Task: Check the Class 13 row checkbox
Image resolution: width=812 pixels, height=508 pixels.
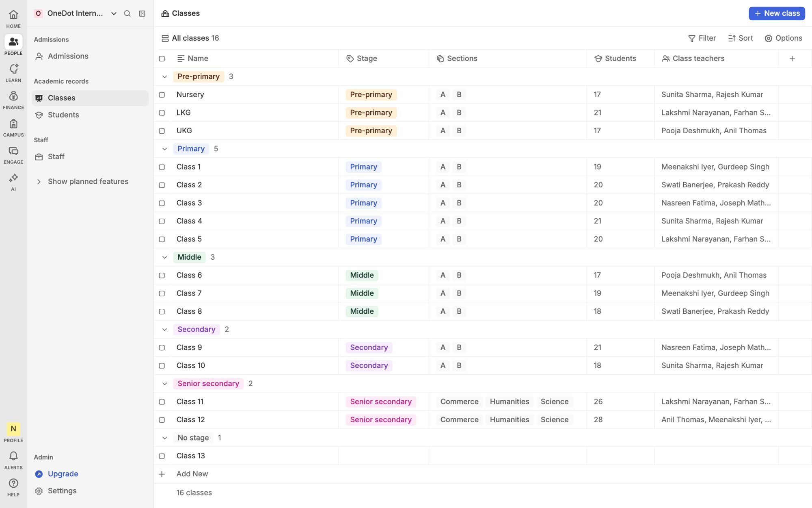Action: (162, 456)
